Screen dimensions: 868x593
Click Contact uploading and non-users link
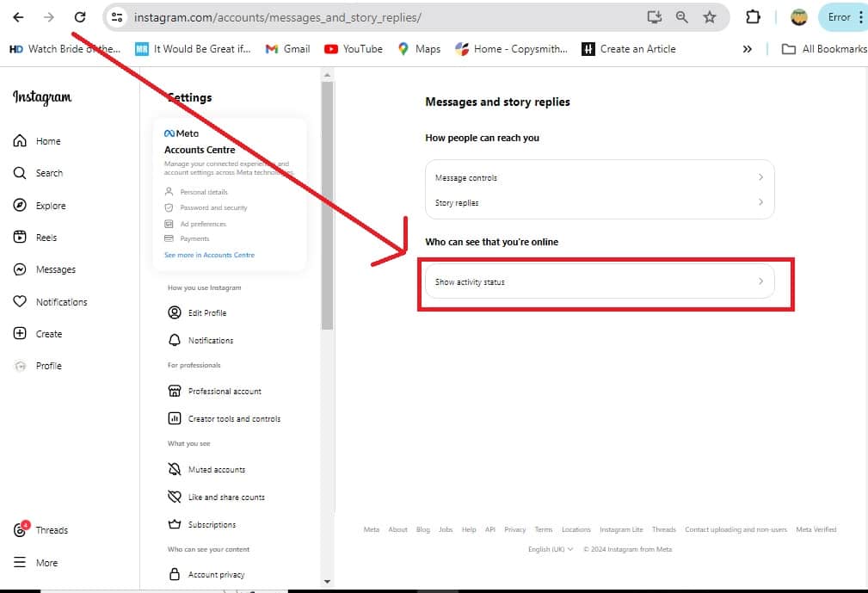coord(736,529)
